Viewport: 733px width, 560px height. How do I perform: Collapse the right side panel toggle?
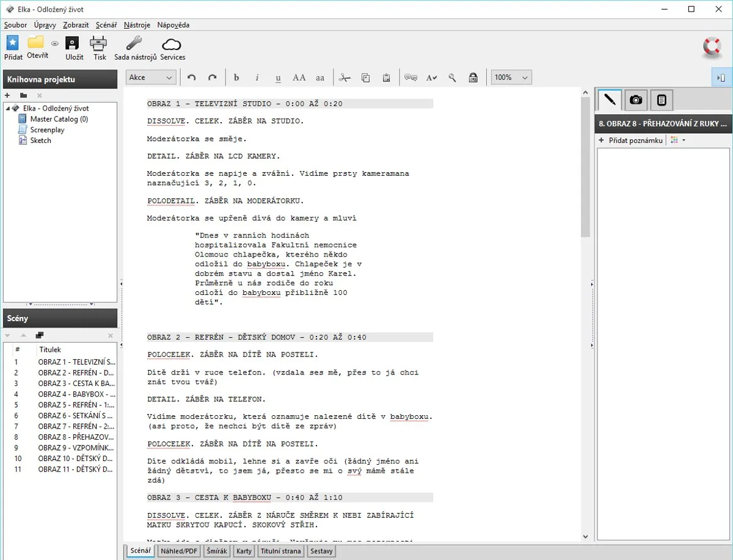tap(721, 78)
